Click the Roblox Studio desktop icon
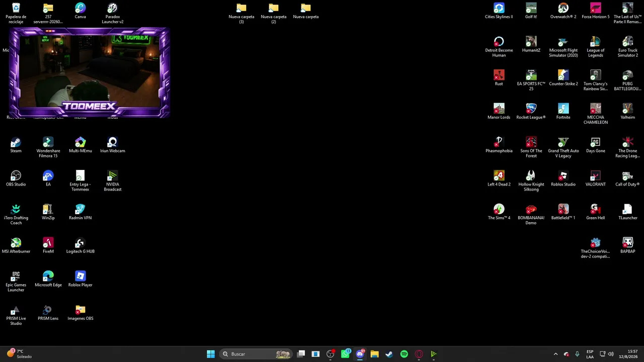Screen dimensions: 644x362 pyautogui.click(x=563, y=178)
